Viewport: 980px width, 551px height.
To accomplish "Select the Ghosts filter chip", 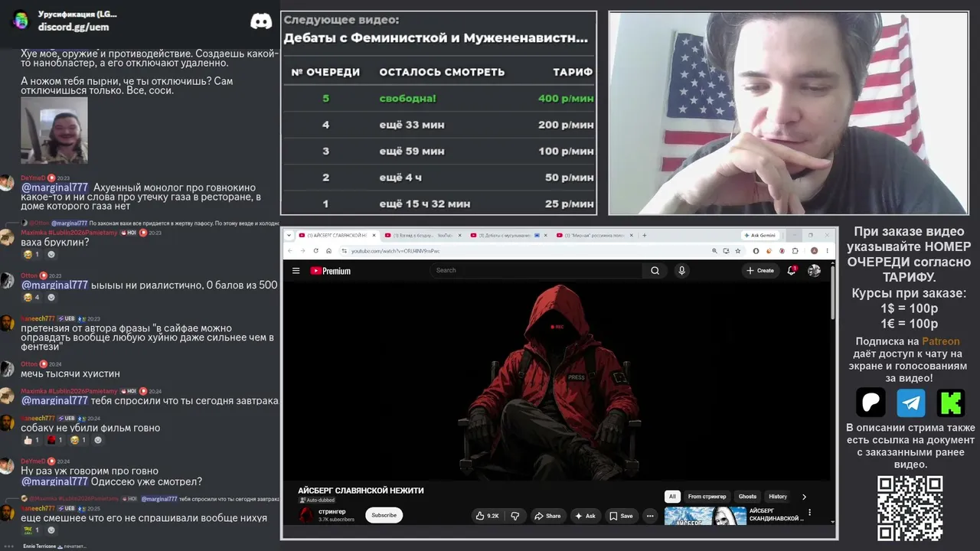I will pos(747,497).
